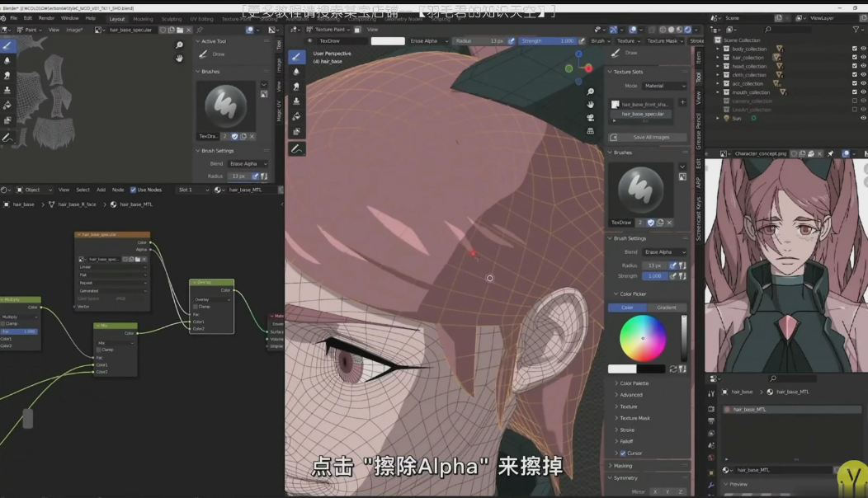Open the File menu

pos(14,18)
